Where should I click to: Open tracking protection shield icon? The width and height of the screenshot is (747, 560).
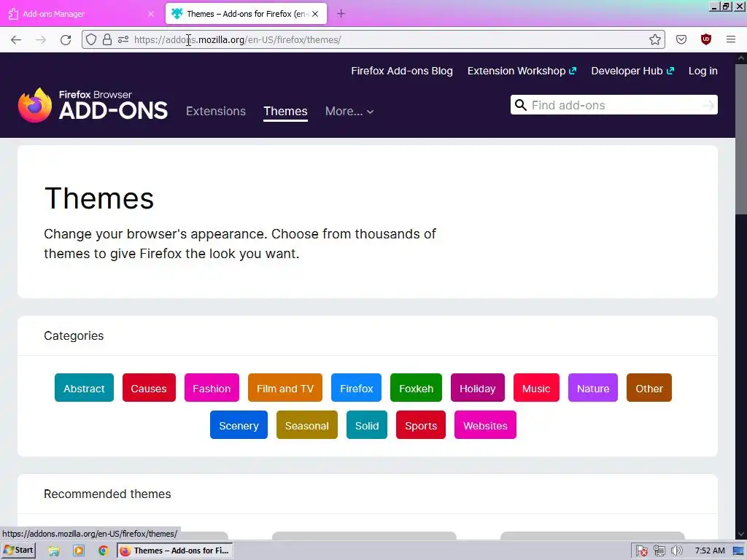pos(91,39)
